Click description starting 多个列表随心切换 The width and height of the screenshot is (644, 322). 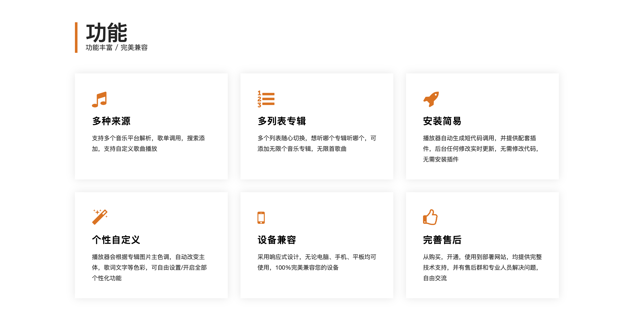point(317,143)
